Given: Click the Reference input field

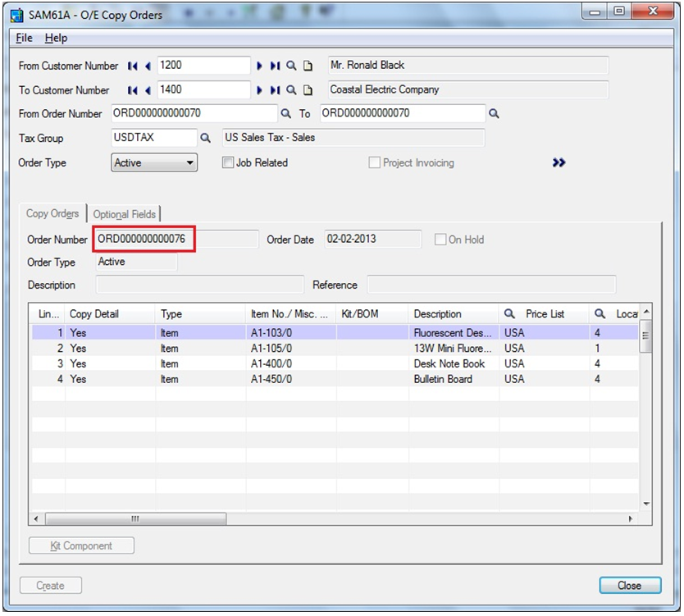Looking at the screenshot, I should click(491, 285).
